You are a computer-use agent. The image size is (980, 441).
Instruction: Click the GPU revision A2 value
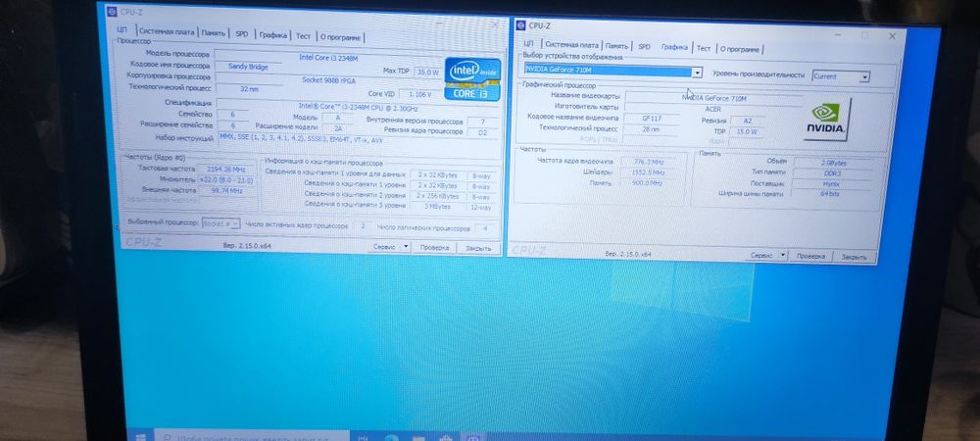(748, 122)
